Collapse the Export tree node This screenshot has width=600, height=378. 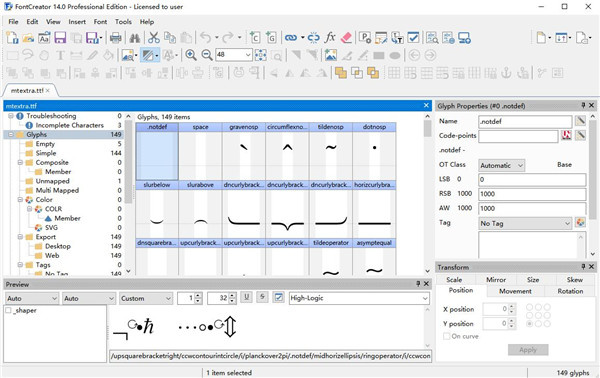pyautogui.click(x=20, y=237)
